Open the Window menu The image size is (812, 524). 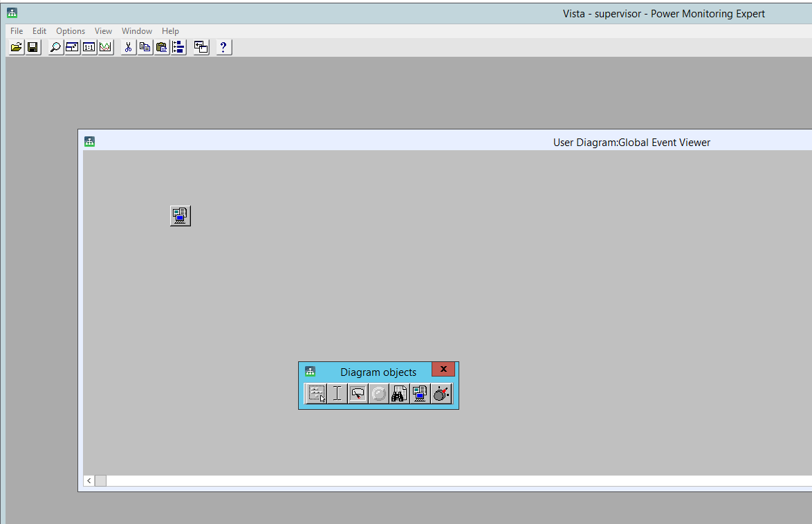click(137, 31)
